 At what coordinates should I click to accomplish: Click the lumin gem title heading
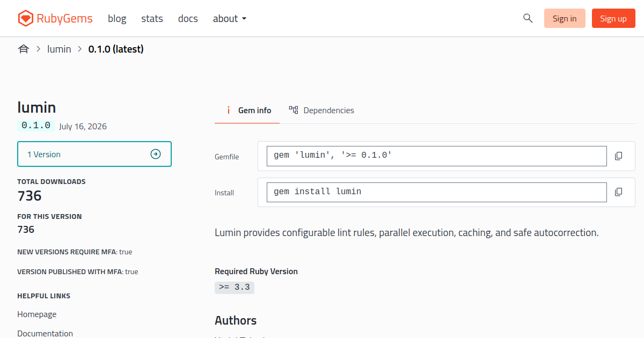[x=36, y=107]
